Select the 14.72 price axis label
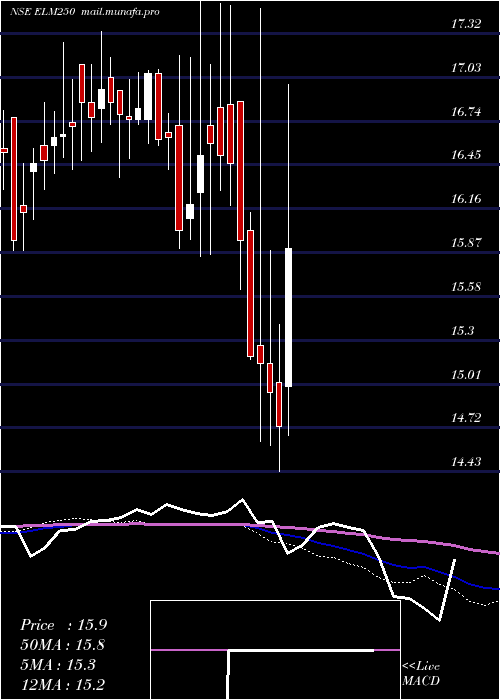The height and width of the screenshot is (700, 500). 466,418
